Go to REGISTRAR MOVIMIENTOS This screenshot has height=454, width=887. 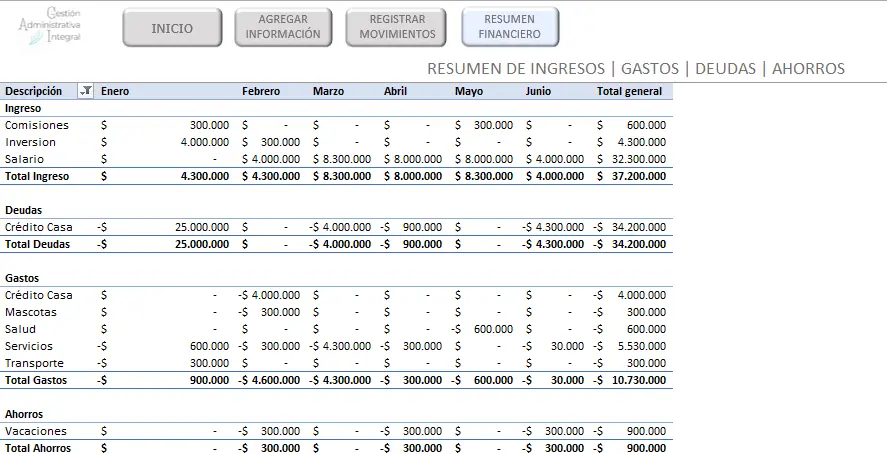pos(397,27)
